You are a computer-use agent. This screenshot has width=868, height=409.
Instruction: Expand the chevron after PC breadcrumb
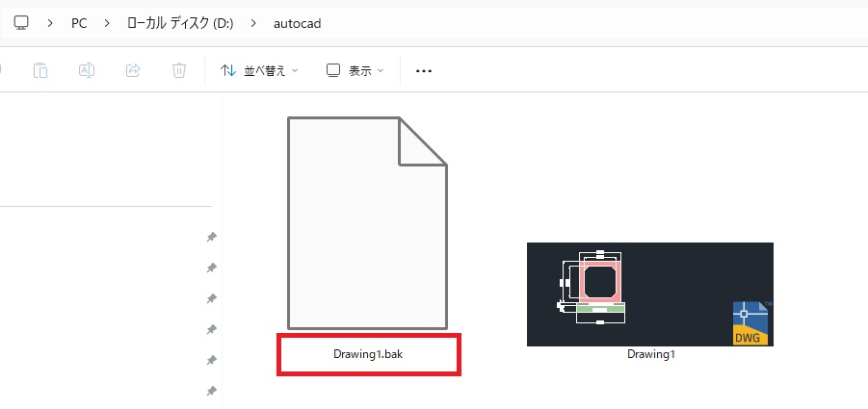pos(107,23)
